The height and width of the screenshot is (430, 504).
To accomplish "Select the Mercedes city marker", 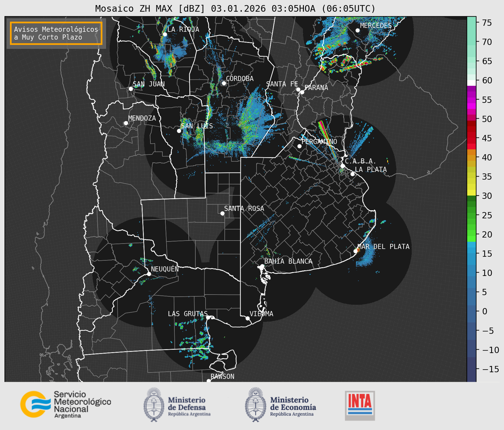I will [358, 31].
